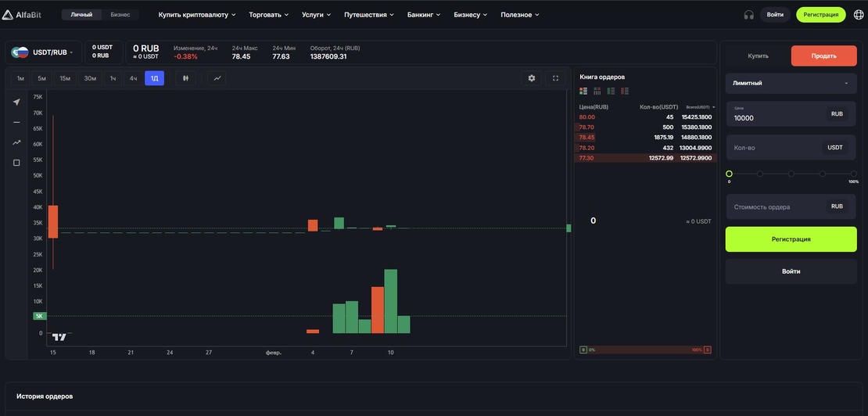Select the rectangle shape drawing tool
This screenshot has height=416, width=868.
[16, 163]
